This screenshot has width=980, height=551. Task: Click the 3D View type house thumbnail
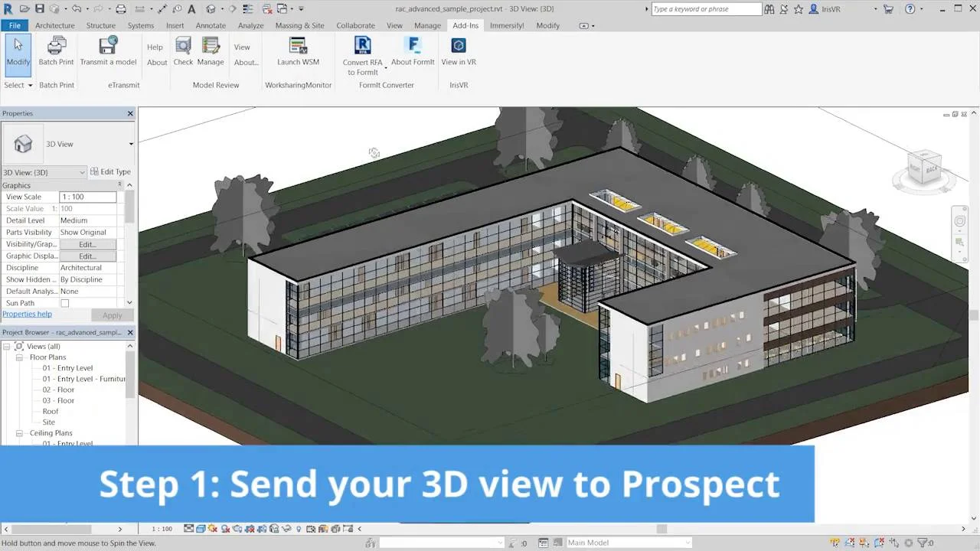23,144
